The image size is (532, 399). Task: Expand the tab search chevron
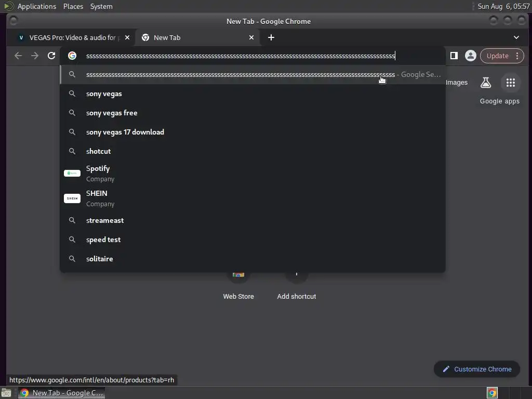(x=516, y=37)
